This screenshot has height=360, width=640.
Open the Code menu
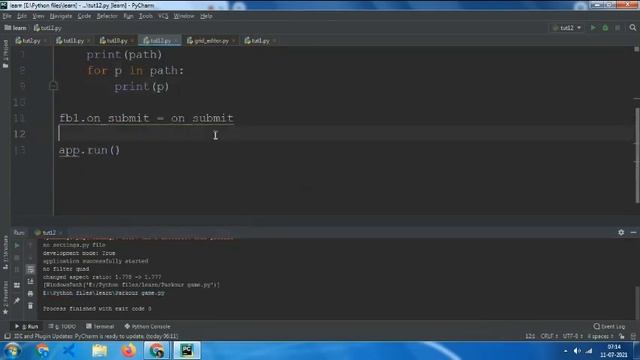click(84, 16)
